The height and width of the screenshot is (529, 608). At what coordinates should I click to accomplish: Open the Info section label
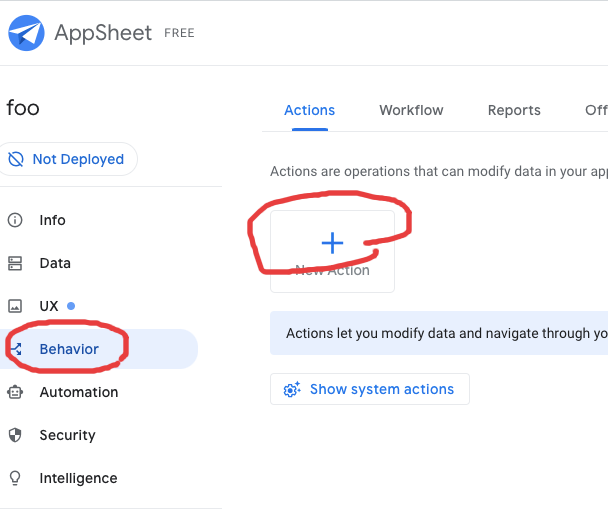click(52, 220)
